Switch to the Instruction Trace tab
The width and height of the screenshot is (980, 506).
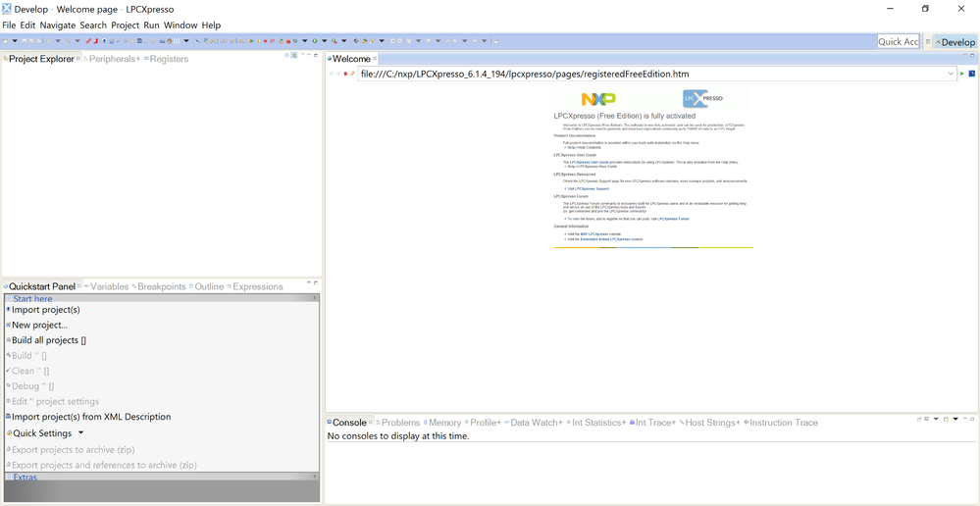[781, 423]
